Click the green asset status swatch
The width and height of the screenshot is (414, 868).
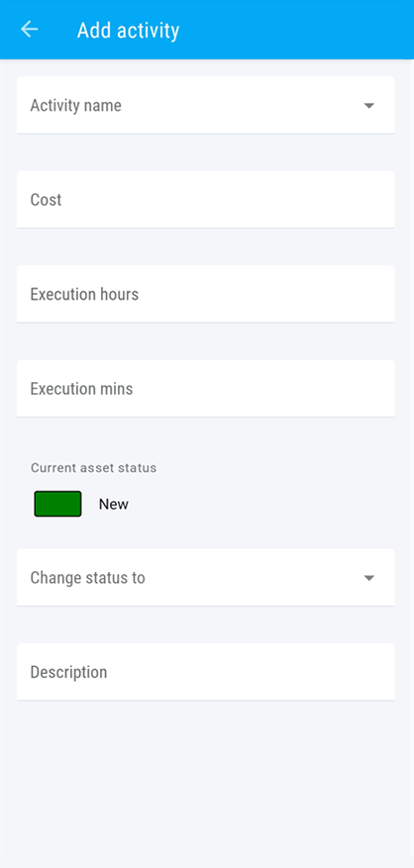point(57,504)
